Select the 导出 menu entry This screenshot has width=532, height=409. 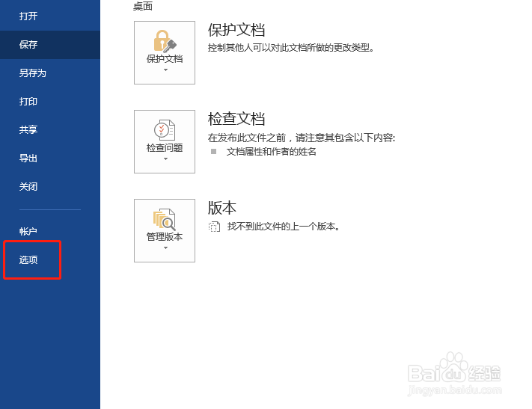tap(50, 158)
